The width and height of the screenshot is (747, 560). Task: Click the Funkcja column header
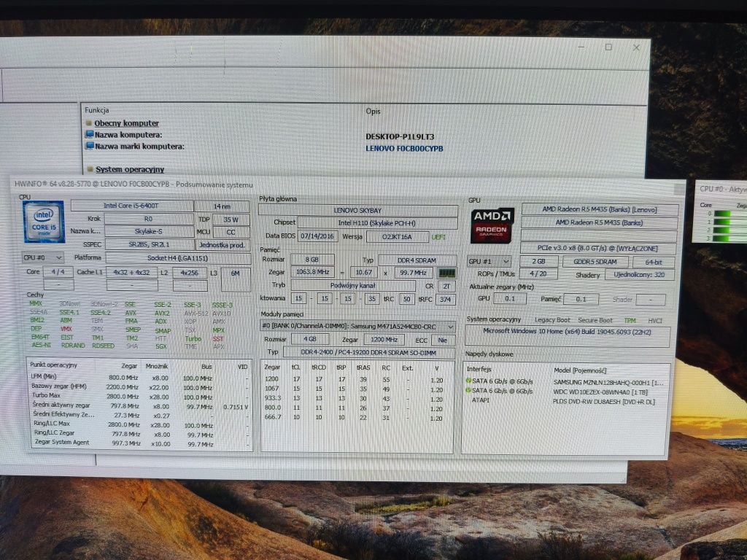(97, 111)
